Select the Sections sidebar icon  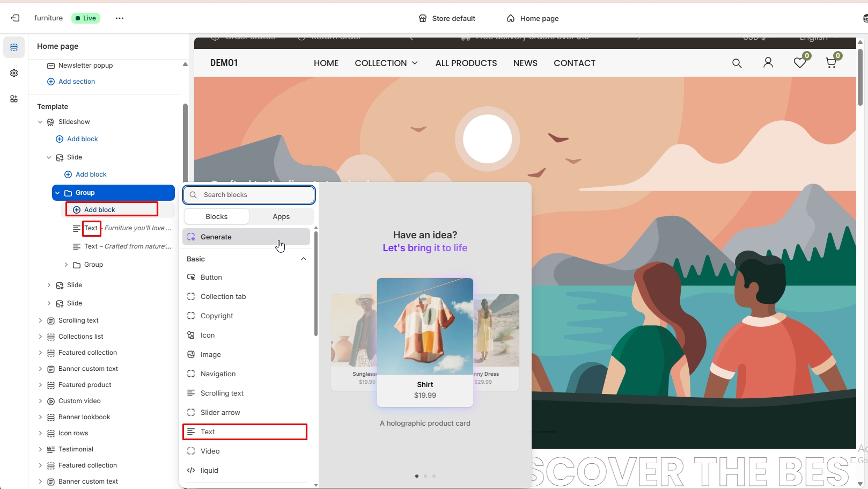click(14, 47)
